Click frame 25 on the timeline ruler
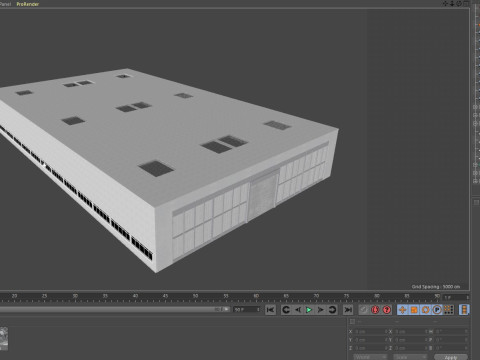 [44, 296]
